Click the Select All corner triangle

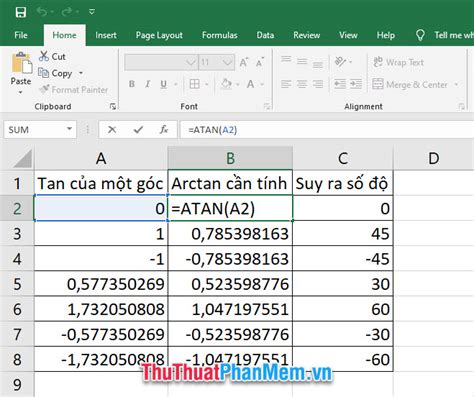click(23, 158)
